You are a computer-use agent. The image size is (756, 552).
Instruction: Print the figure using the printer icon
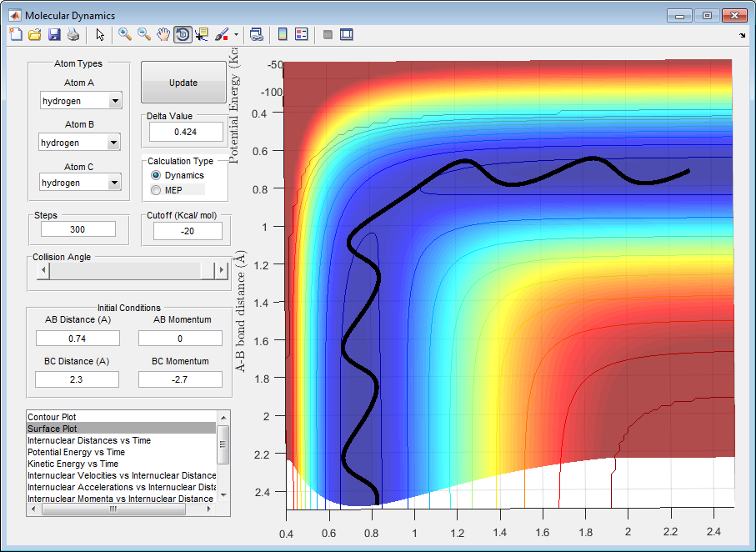(73, 34)
